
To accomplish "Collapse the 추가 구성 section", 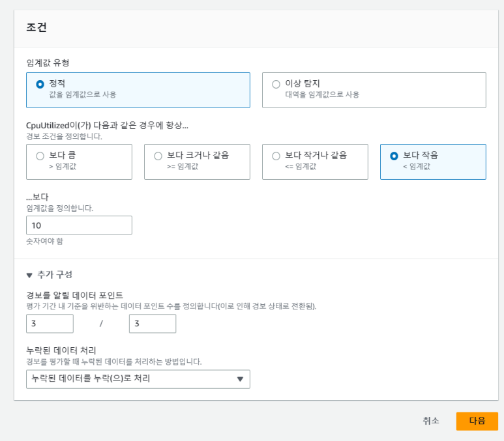I will point(50,275).
